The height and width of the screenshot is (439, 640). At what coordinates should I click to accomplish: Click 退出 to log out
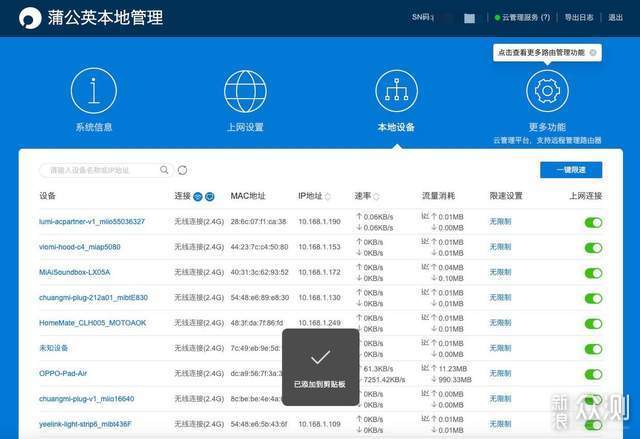(616, 18)
